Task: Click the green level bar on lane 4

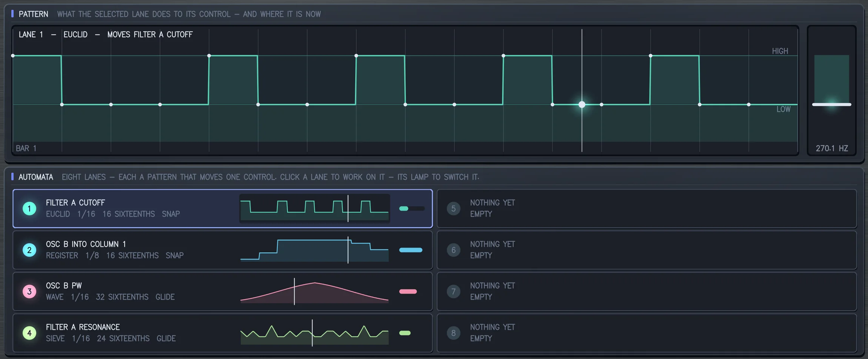Action: pos(405,333)
